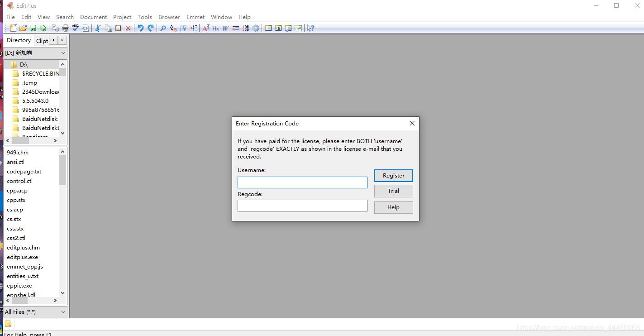Select the editplus.exe file
Viewport: 644px width, 336px height.
click(22, 257)
